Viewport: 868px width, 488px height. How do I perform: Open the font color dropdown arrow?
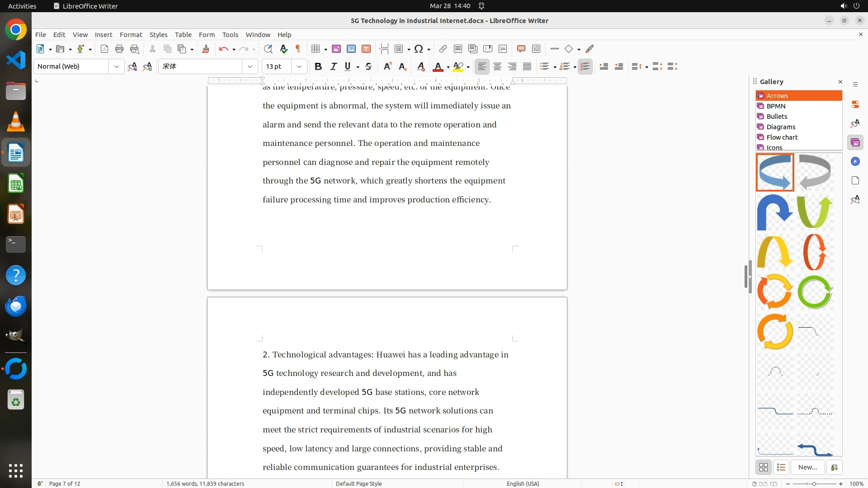click(x=448, y=67)
